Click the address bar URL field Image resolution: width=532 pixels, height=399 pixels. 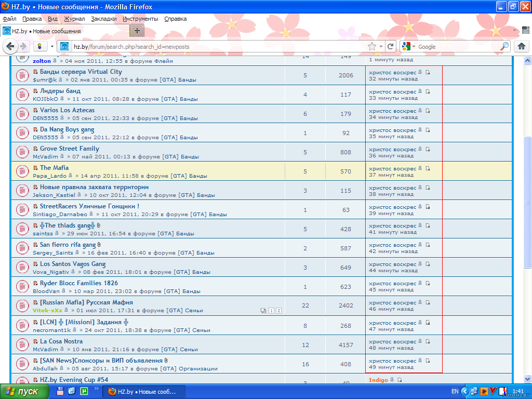[x=219, y=46]
